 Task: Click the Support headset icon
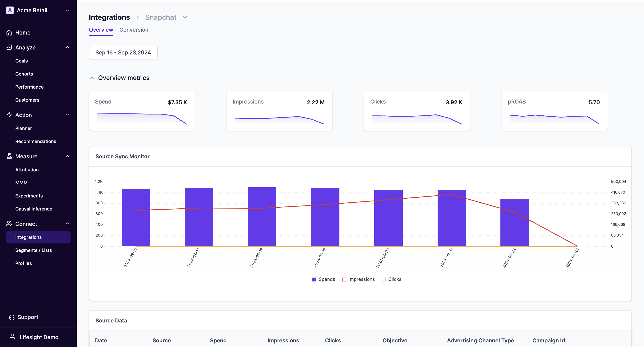pos(12,317)
